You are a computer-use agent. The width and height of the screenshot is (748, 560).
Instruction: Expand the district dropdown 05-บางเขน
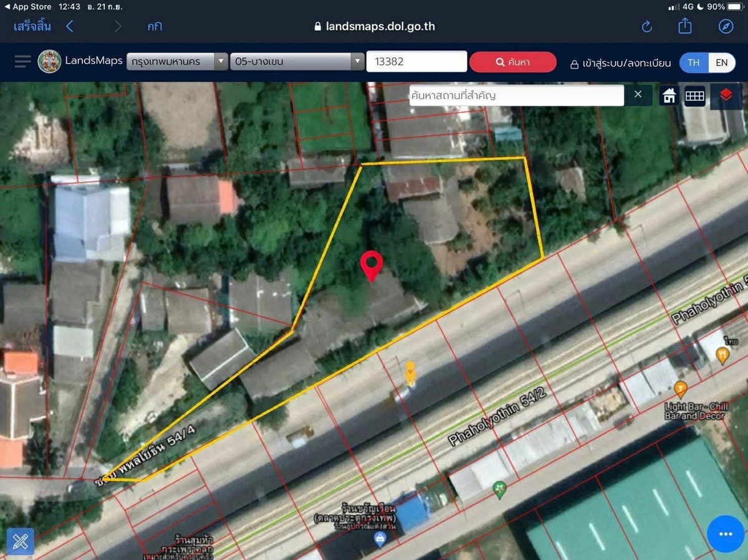(x=296, y=61)
